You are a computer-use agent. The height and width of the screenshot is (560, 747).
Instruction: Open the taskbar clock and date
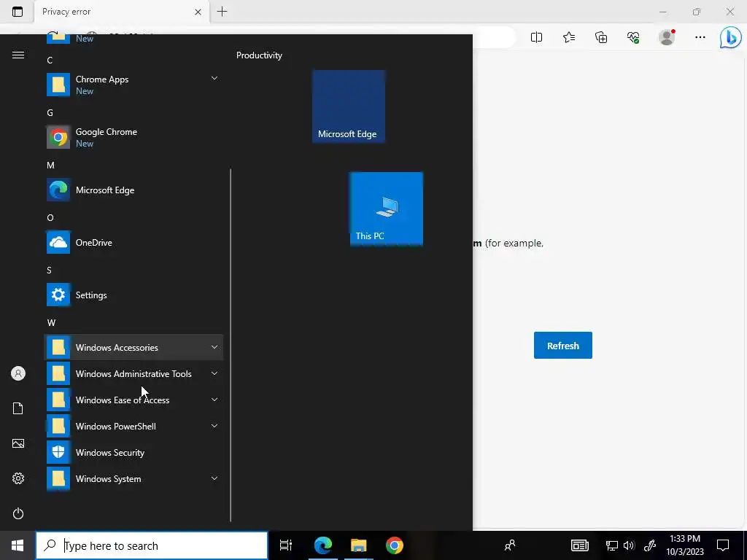click(x=685, y=545)
